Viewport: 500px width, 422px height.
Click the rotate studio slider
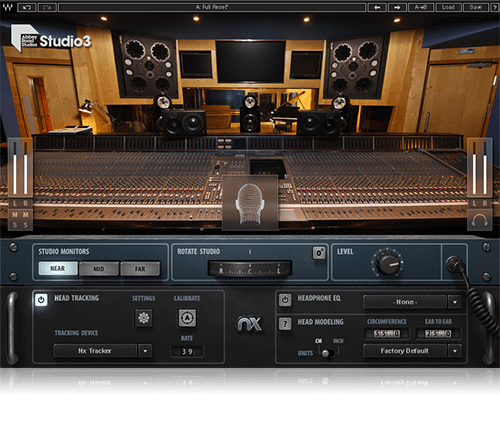point(250,268)
